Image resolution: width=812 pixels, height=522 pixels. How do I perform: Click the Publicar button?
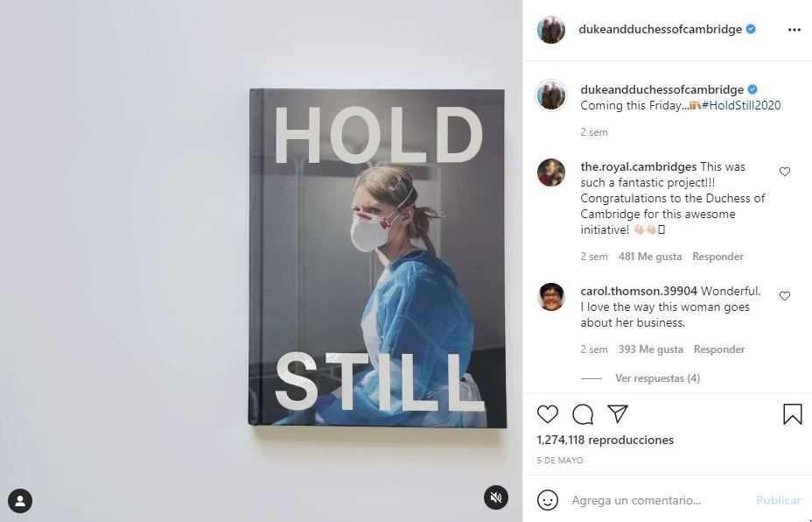778,500
